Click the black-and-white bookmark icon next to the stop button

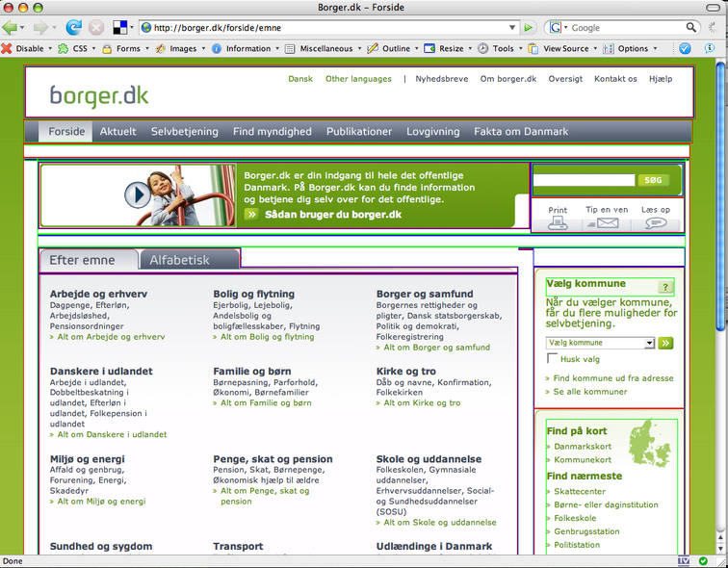coord(119,28)
